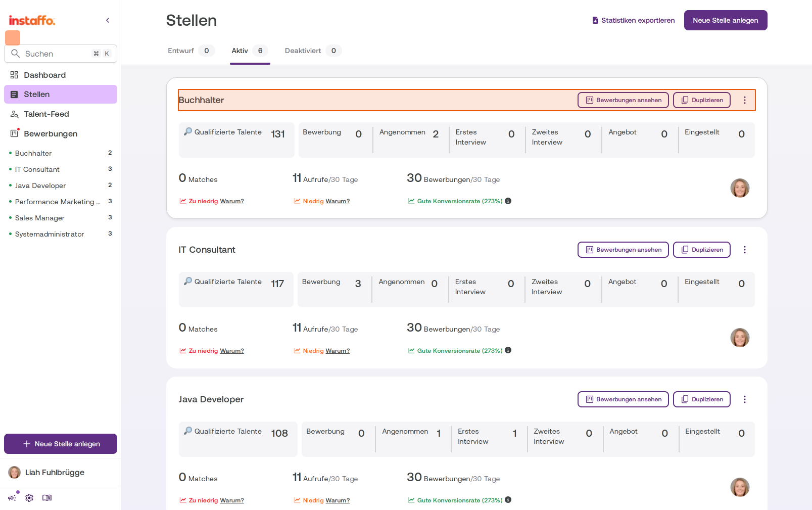Screen dimensions: 812x510
Task: View applications for IT Consultant
Action: [623, 250]
